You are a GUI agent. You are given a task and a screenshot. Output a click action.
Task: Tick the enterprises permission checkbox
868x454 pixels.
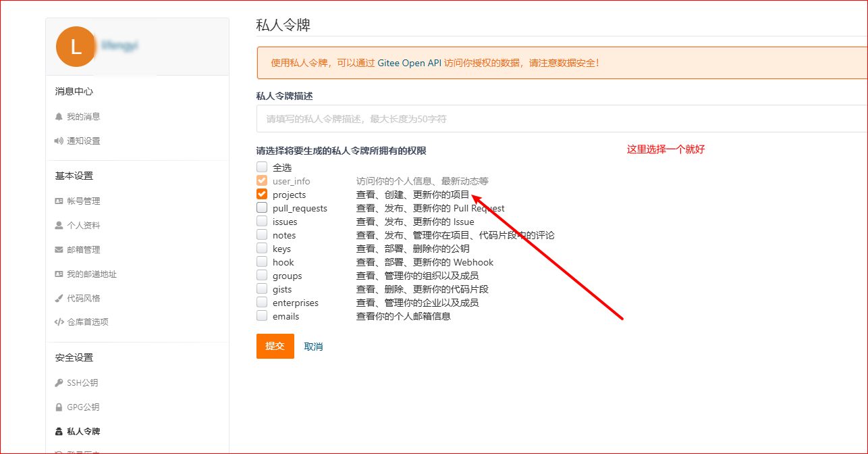click(x=262, y=302)
